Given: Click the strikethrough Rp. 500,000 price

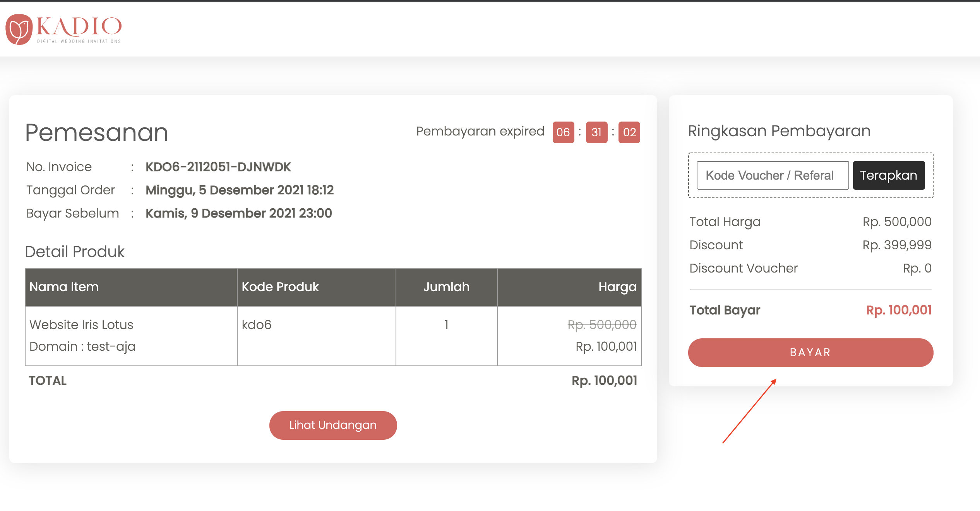Looking at the screenshot, I should 602,325.
